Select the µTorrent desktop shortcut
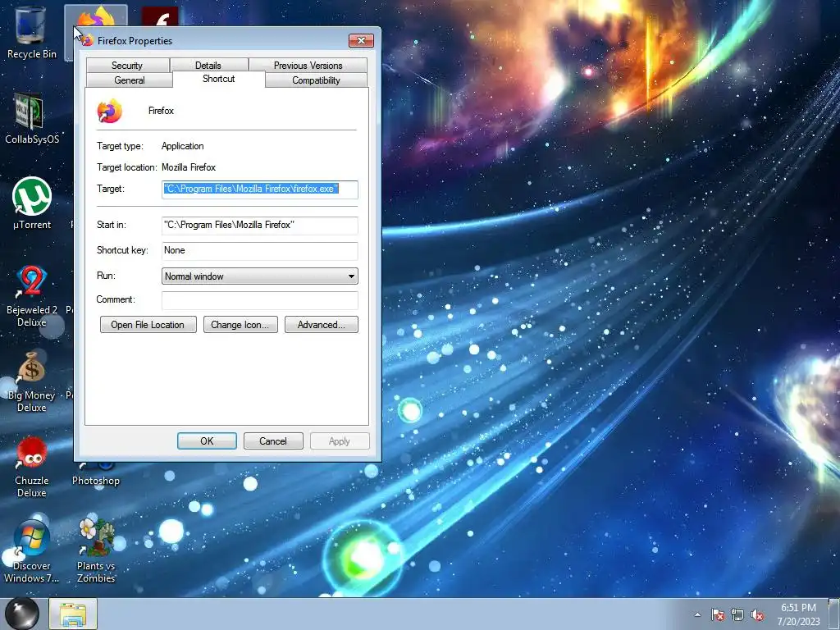840x630 pixels. [x=32, y=203]
